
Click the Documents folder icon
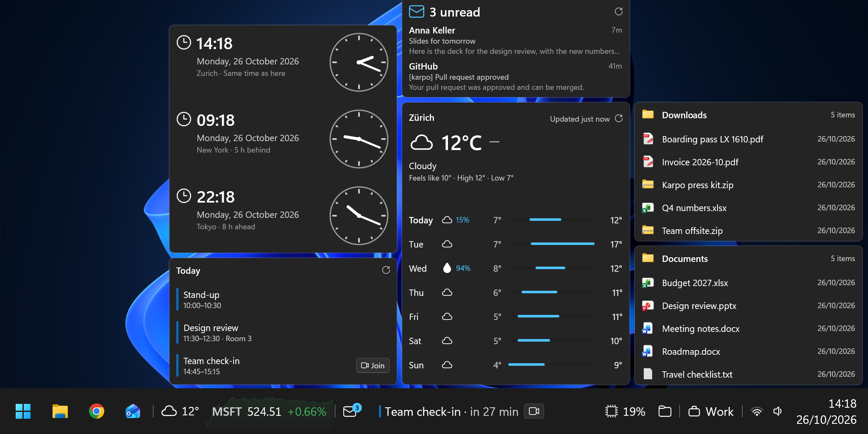pyautogui.click(x=648, y=258)
